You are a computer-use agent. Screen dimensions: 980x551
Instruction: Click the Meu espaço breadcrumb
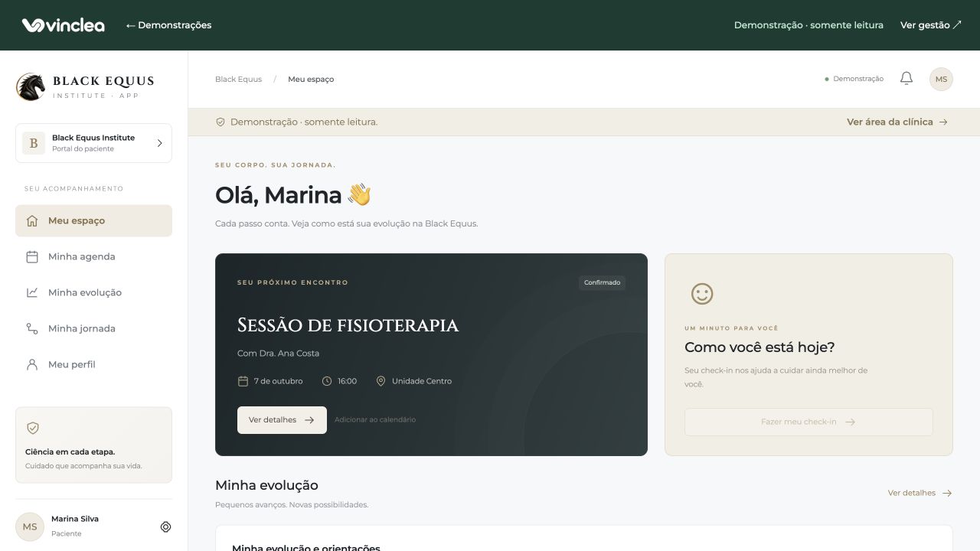click(x=311, y=79)
